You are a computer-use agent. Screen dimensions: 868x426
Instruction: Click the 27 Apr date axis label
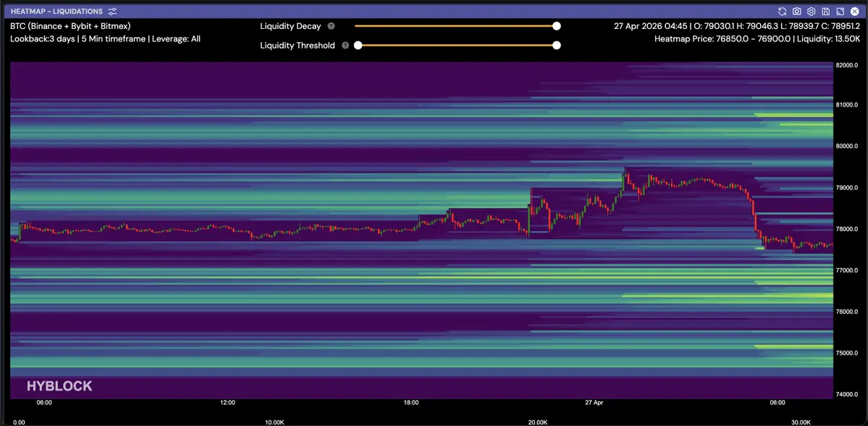pos(594,403)
